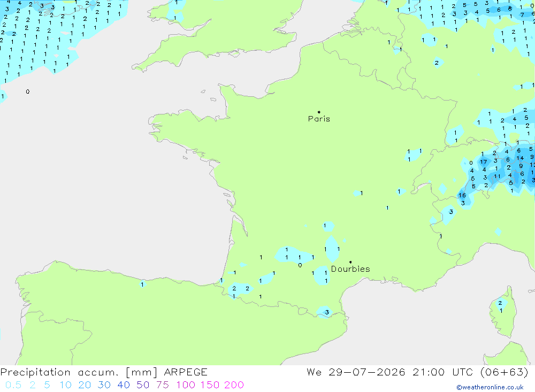Click the weatheronline.co.uk copyright link
Image resolution: width=535 pixels, height=392 pixels.
click(490, 387)
